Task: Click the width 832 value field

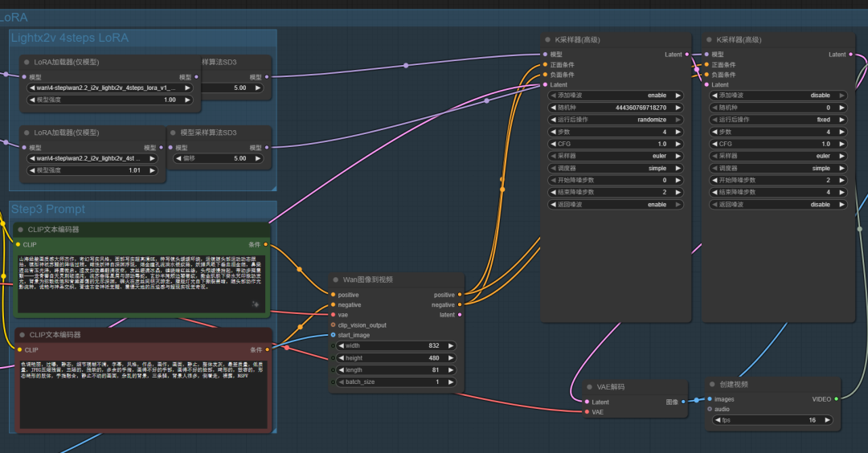Action: [395, 345]
